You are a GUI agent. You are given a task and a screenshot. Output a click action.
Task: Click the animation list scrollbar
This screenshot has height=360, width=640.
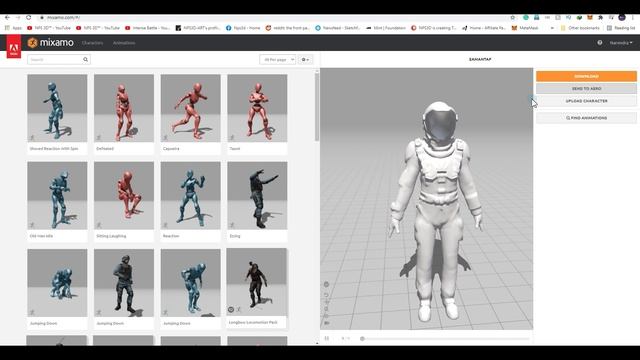[x=317, y=107]
